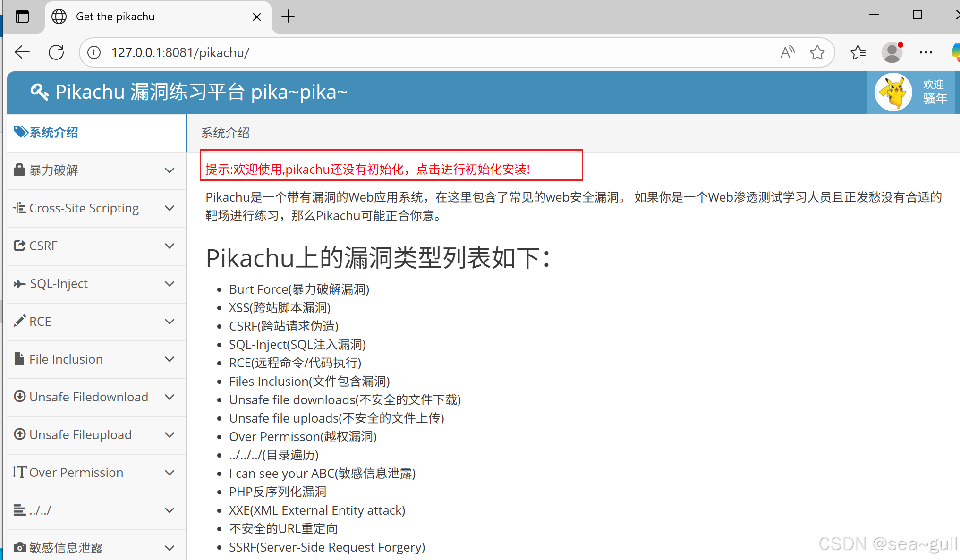Screen dimensions: 960x560
Task: Open the favorites list icon
Action: click(x=858, y=52)
